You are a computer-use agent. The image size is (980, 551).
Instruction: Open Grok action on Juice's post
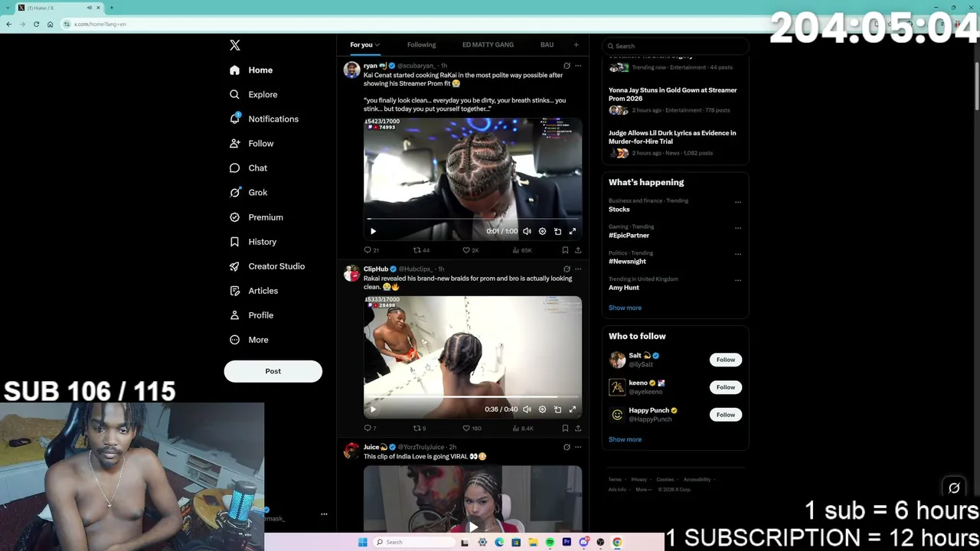(567, 447)
